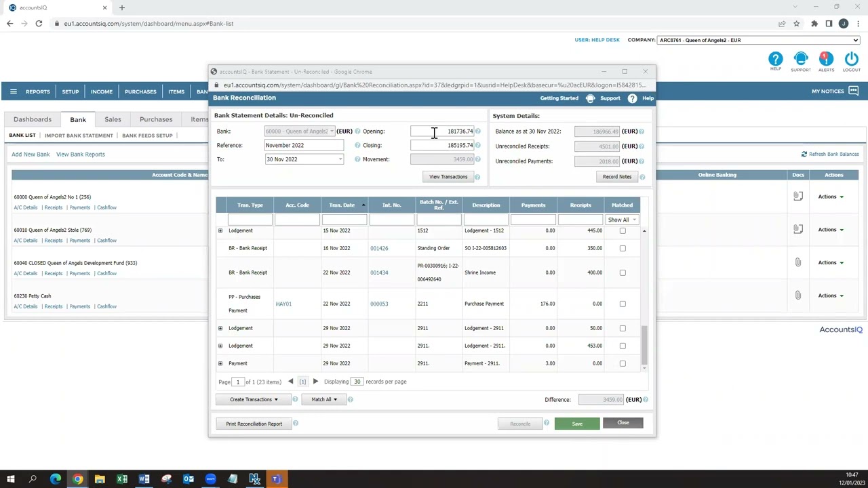Screen dimensions: 868x488
Task: Click the Reference field showing November 2022
Action: click(x=304, y=145)
